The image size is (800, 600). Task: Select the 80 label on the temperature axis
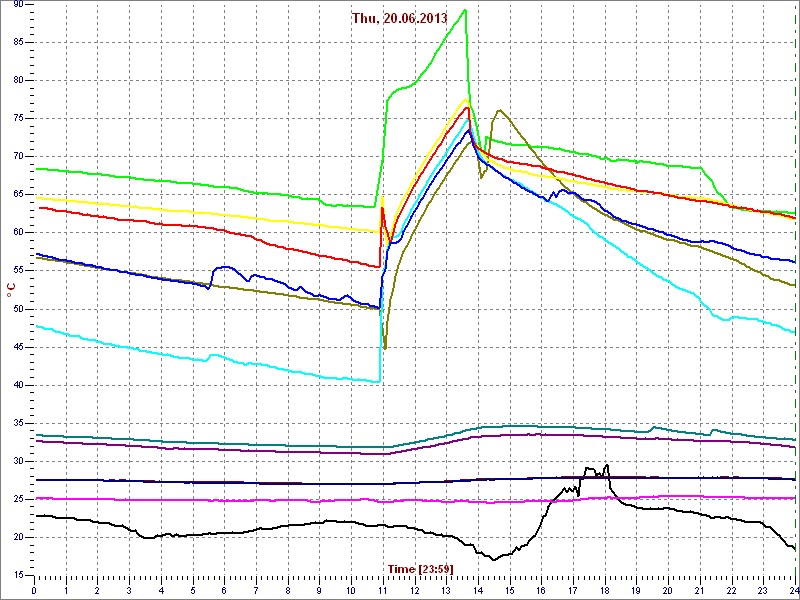16,81
